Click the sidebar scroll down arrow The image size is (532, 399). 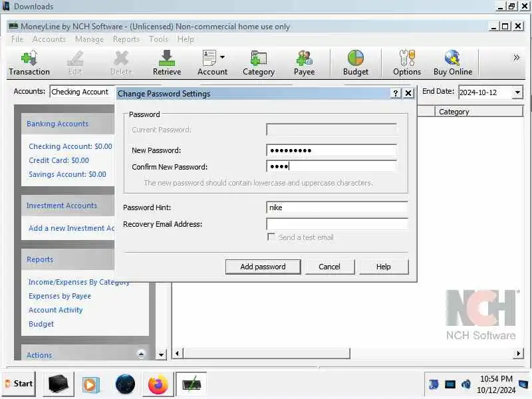(x=161, y=355)
